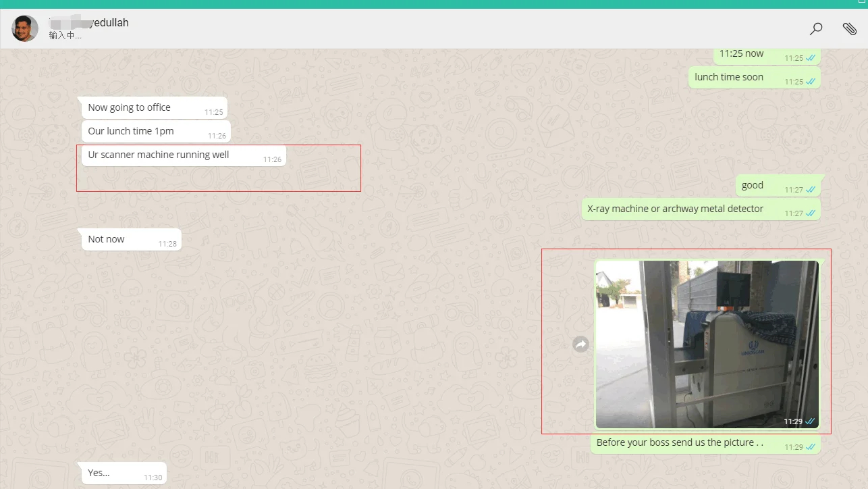Click the blue read ticks on 'good' message

coord(811,190)
